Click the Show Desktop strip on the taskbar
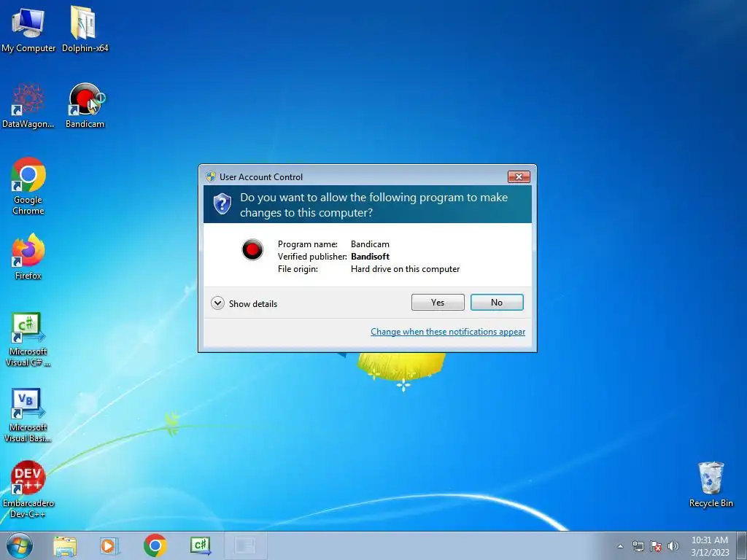 [742, 545]
